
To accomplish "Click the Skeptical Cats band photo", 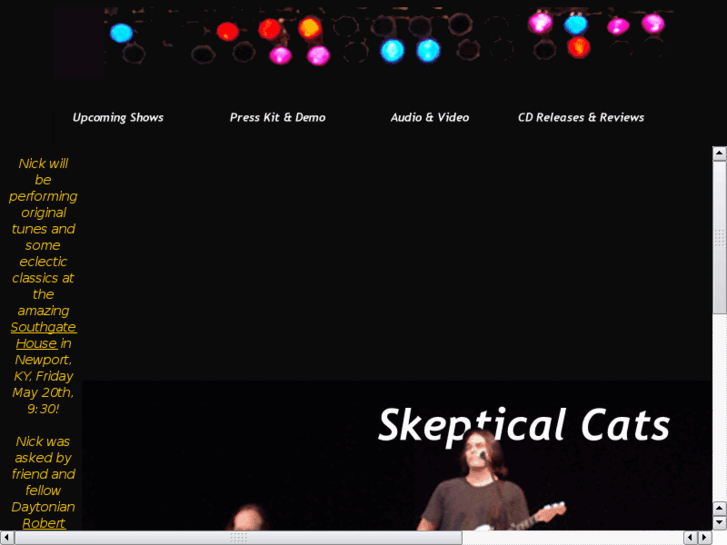I will (397, 455).
